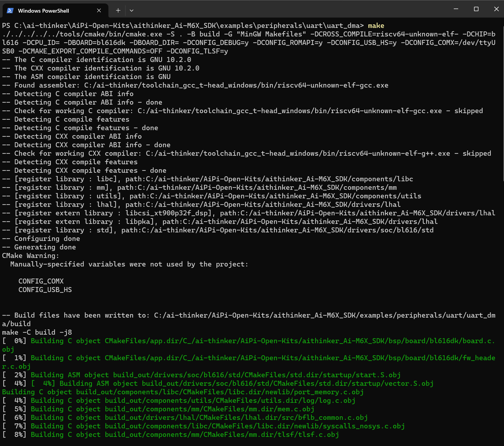Click the 'Build files have been written to' line

(249, 320)
